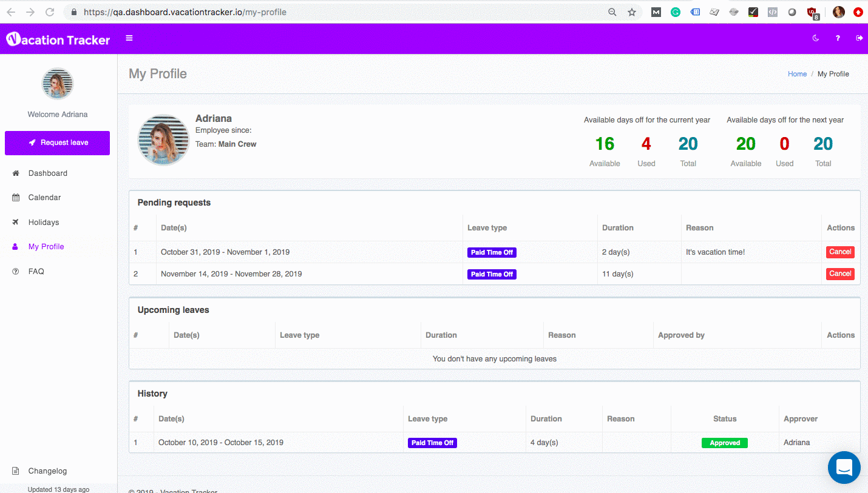Open help question mark icon in header

838,38
